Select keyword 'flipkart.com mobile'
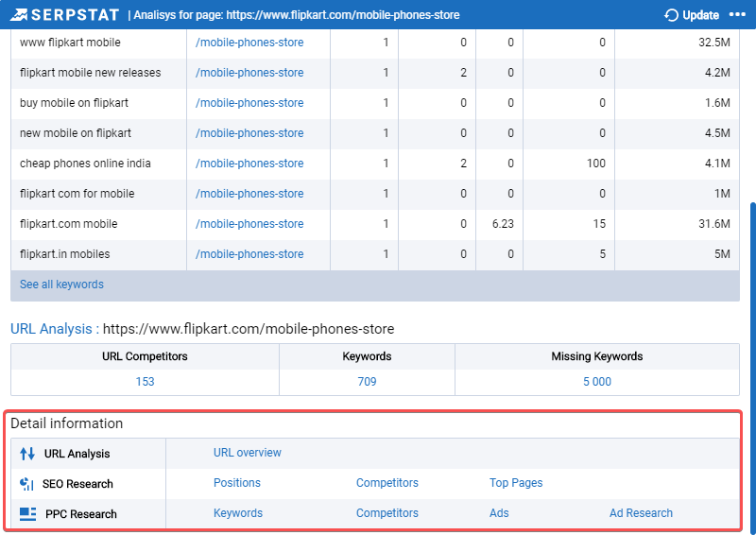The image size is (756, 535). tap(68, 224)
